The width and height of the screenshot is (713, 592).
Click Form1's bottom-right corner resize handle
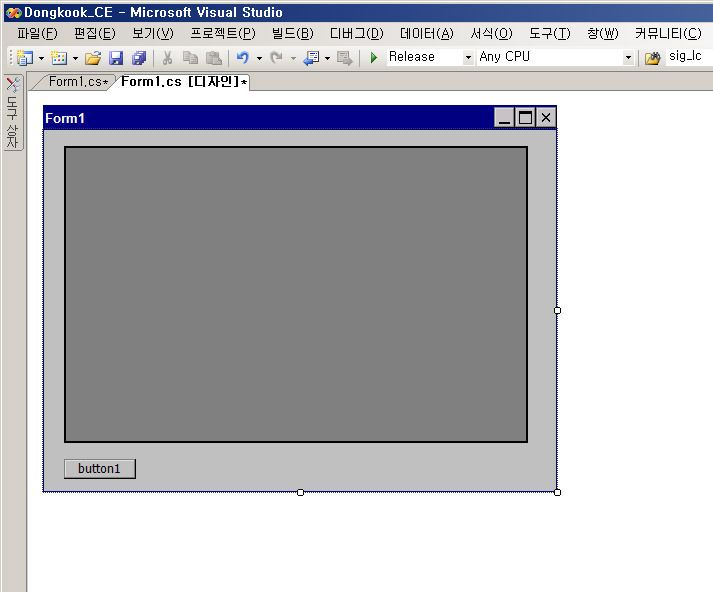coord(557,492)
